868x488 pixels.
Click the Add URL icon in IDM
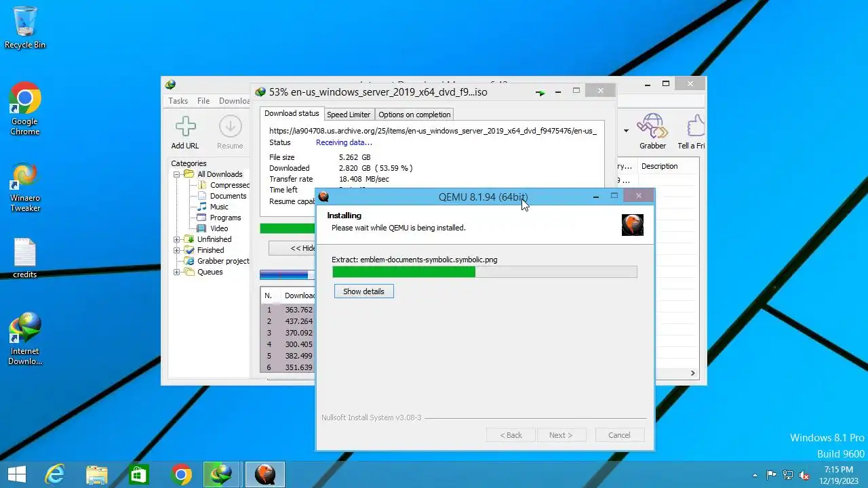point(185,127)
